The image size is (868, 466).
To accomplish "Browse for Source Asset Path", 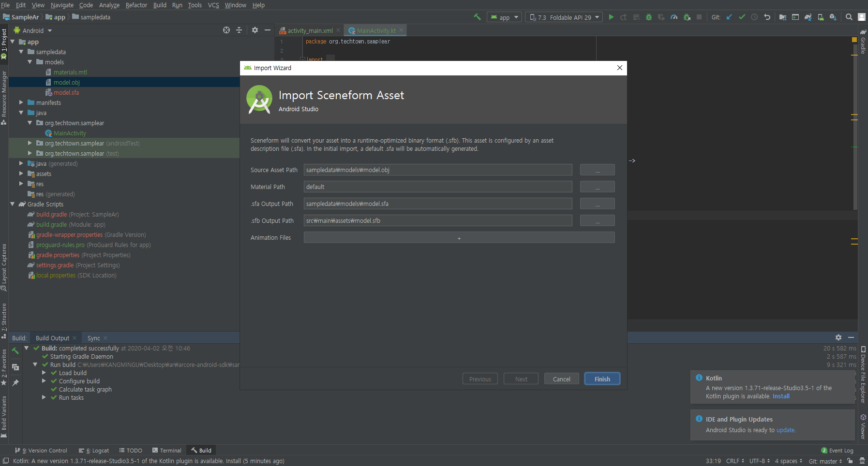I will click(598, 170).
